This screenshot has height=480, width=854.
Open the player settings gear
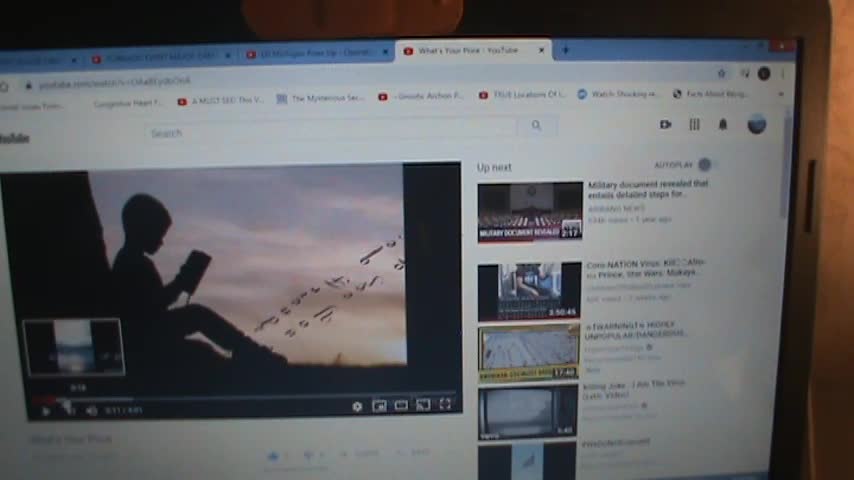coord(357,406)
